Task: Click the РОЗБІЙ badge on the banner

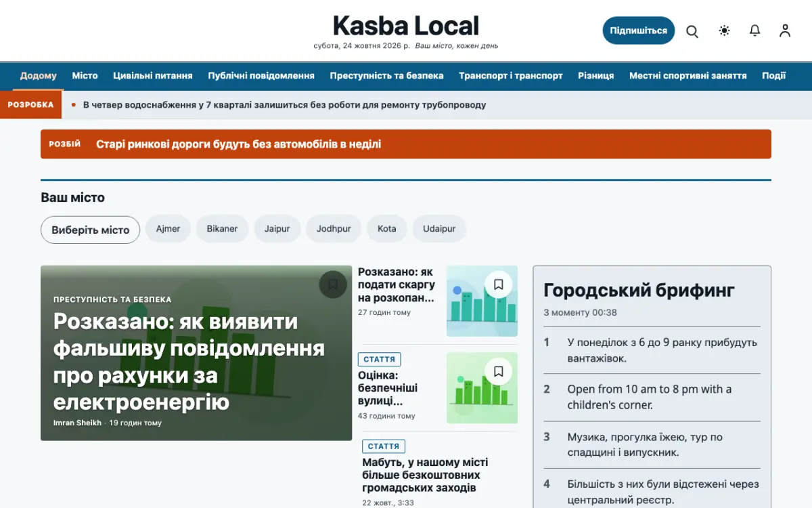Action: click(x=65, y=144)
